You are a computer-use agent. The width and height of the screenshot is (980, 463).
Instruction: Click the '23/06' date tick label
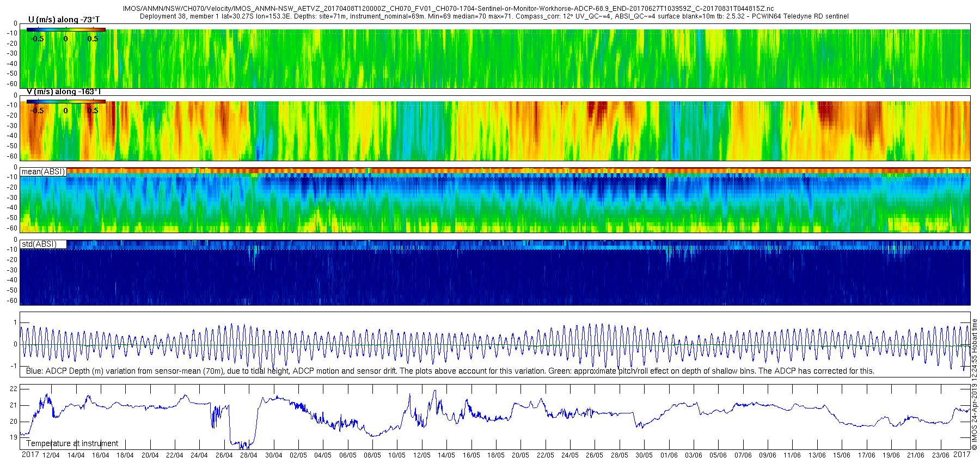pos(941,455)
